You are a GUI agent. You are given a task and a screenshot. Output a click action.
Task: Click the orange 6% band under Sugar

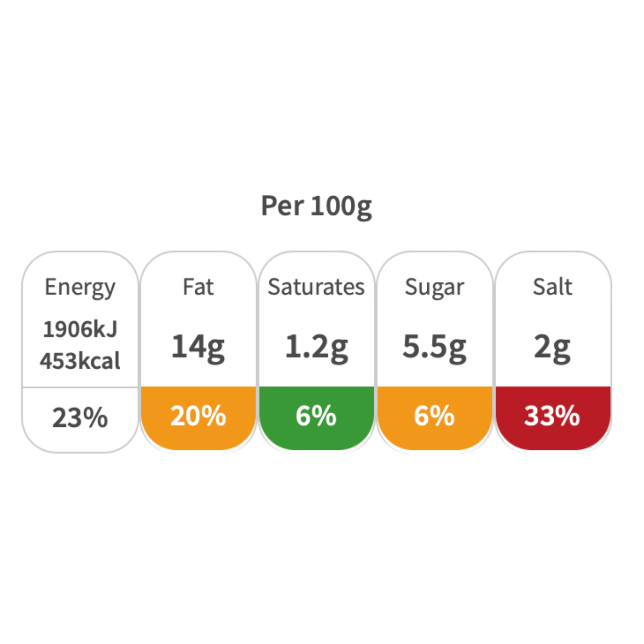(435, 416)
